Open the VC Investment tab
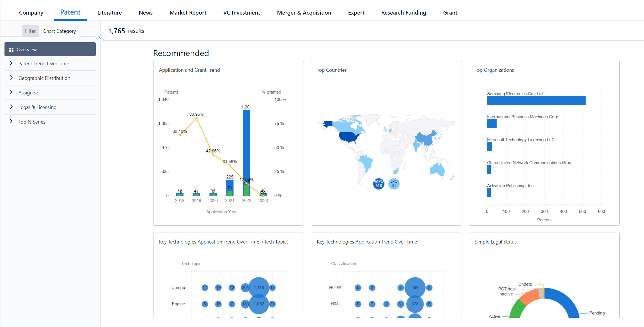Image resolution: width=644 pixels, height=327 pixels. point(241,13)
